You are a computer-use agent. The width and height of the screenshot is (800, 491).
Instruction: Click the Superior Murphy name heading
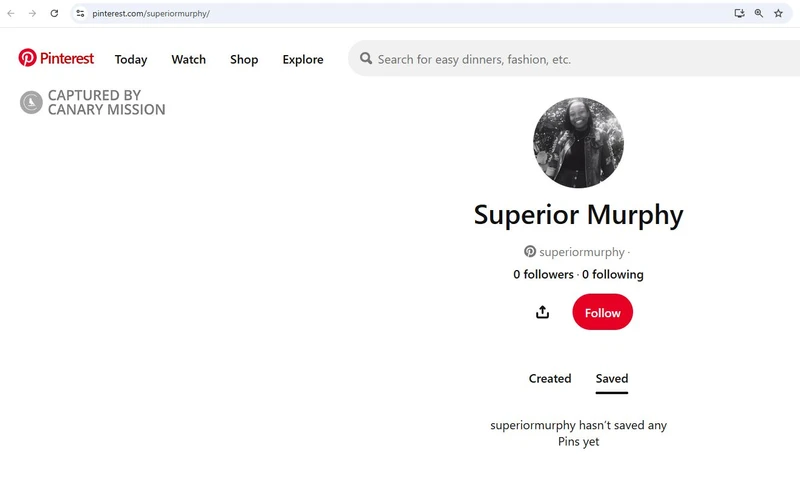click(578, 215)
